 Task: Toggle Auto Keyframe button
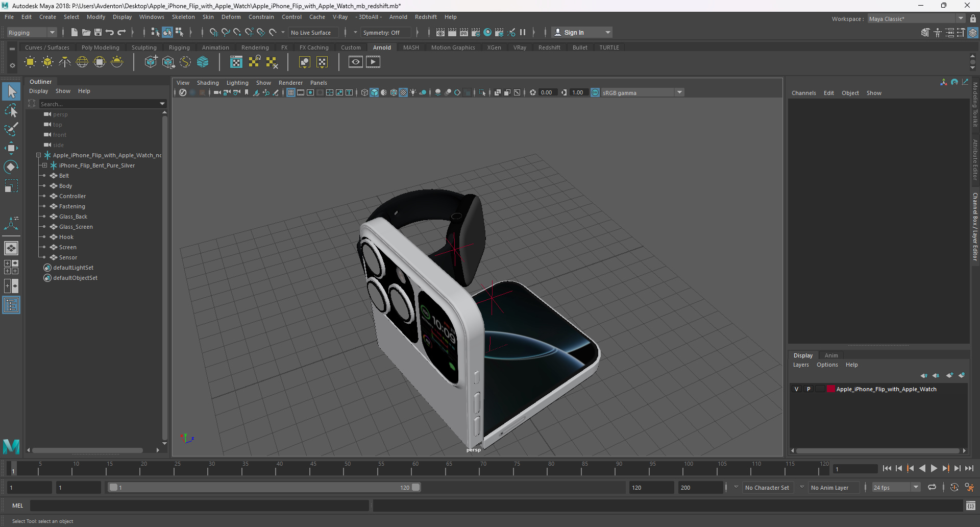[x=954, y=487]
